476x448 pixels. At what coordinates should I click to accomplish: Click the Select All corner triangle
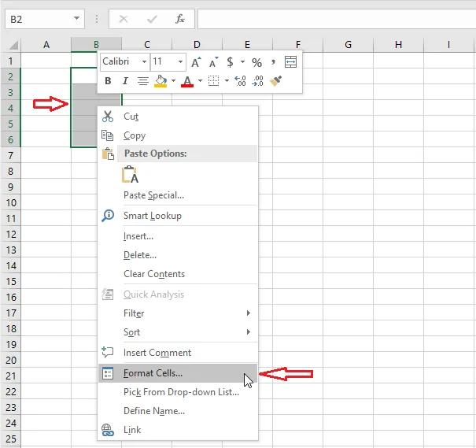click(13, 45)
